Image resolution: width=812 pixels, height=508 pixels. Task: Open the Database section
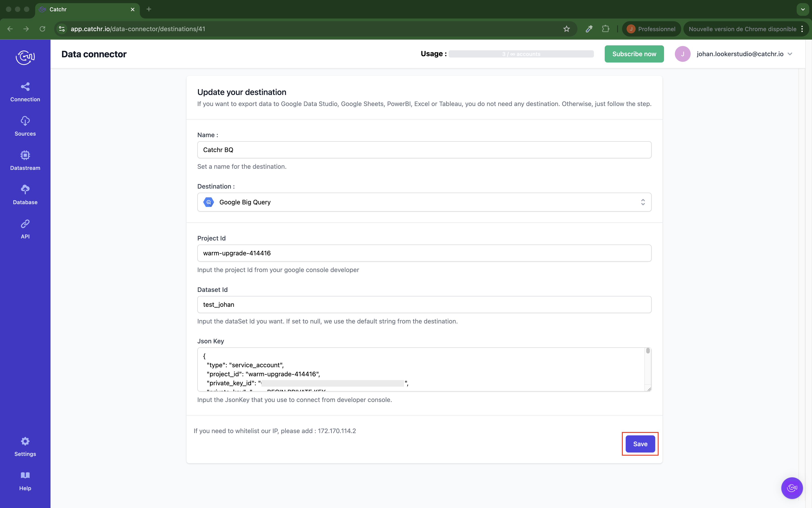coord(25,195)
